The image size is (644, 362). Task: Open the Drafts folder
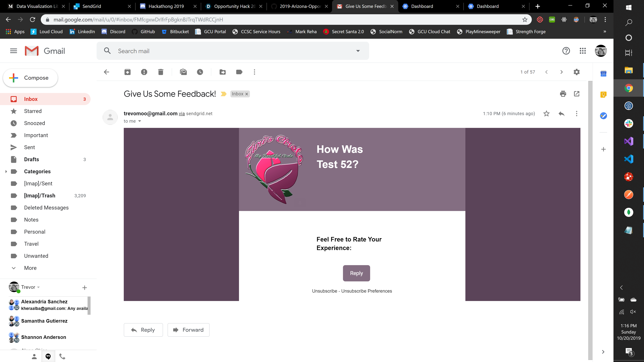[32, 159]
